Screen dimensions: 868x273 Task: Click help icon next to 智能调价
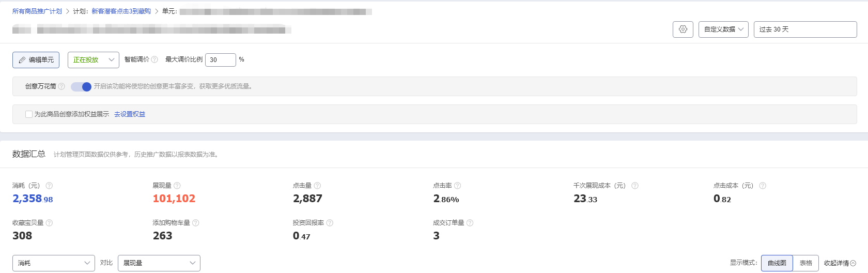(154, 60)
